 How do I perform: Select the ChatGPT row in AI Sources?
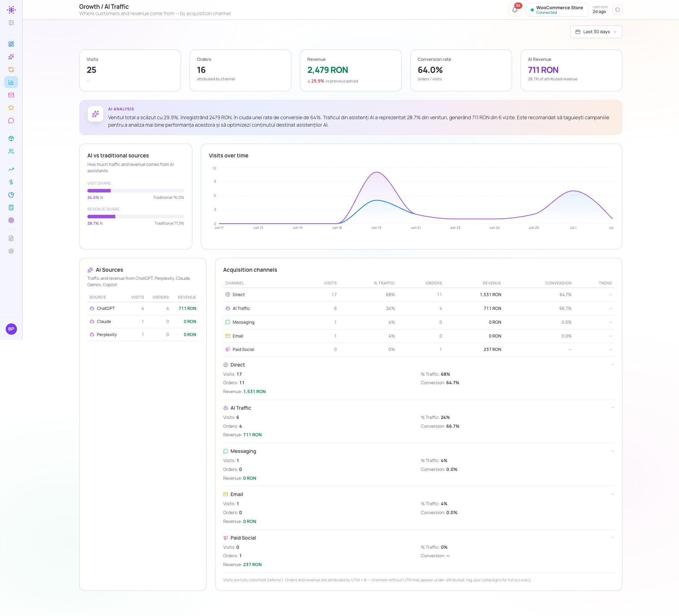tap(143, 309)
